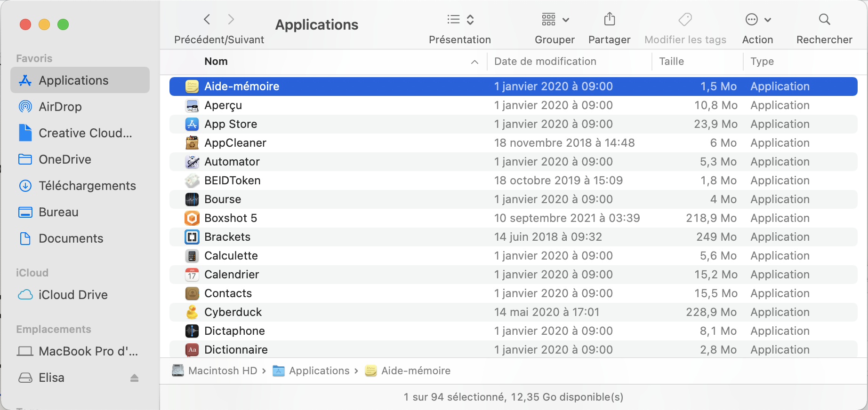The image size is (868, 410).
Task: Select the AppCleaner file name
Action: pos(235,143)
